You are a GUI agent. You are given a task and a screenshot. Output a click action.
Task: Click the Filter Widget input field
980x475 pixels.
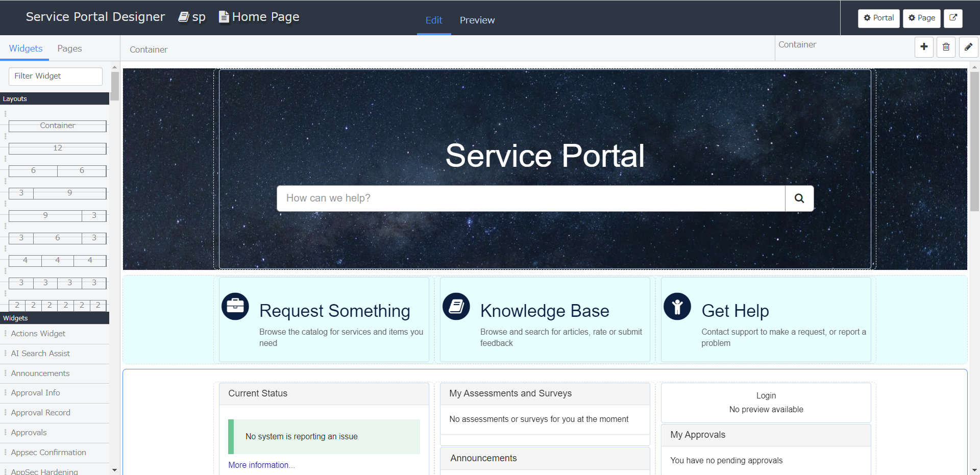click(x=55, y=76)
